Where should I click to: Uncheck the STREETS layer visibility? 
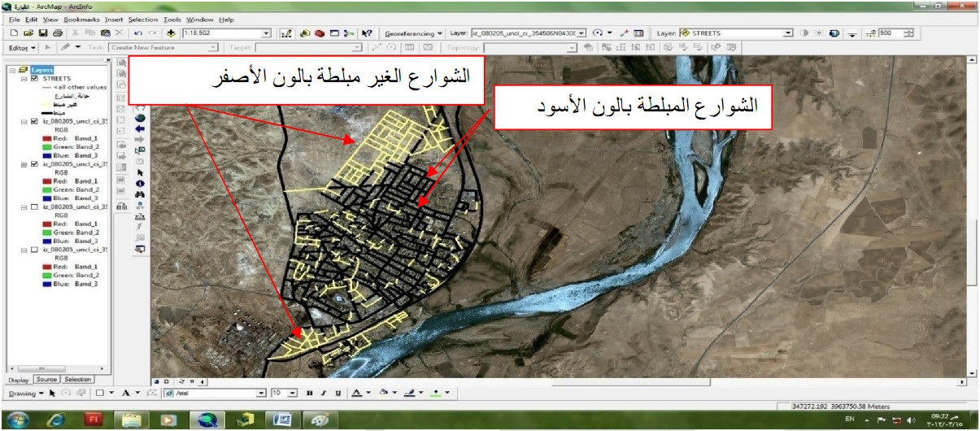pos(33,78)
